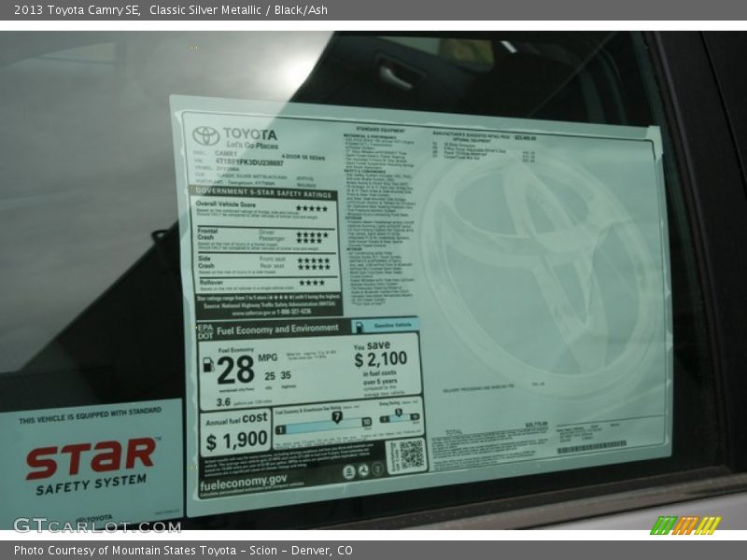Click the large 28 combined MPG figure
The width and height of the screenshot is (747, 560).
236,370
